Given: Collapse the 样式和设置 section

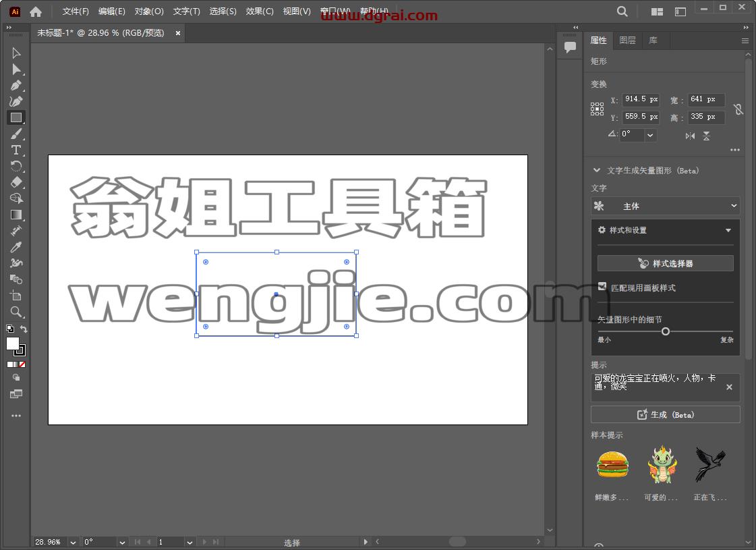Looking at the screenshot, I should tap(728, 230).
